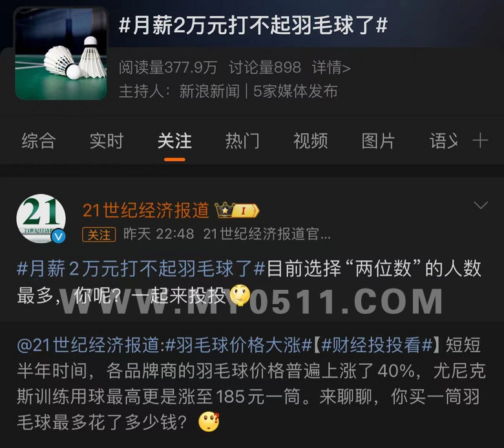Switch to the 实时 tab
This screenshot has width=504, height=448.
107,141
